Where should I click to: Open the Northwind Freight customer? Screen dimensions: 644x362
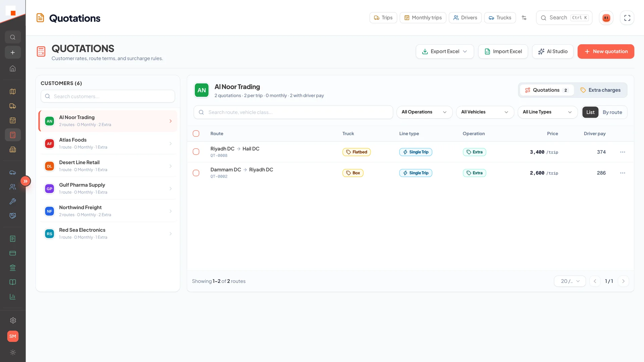(108, 211)
